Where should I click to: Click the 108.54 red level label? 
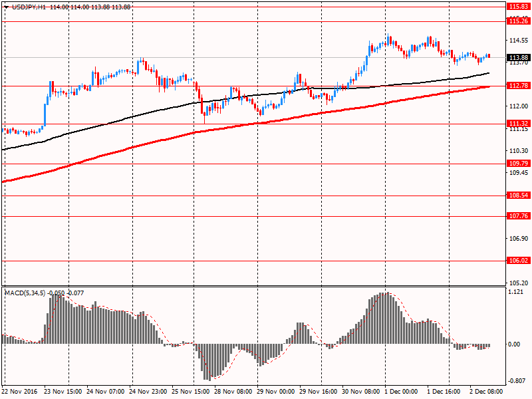(518, 196)
